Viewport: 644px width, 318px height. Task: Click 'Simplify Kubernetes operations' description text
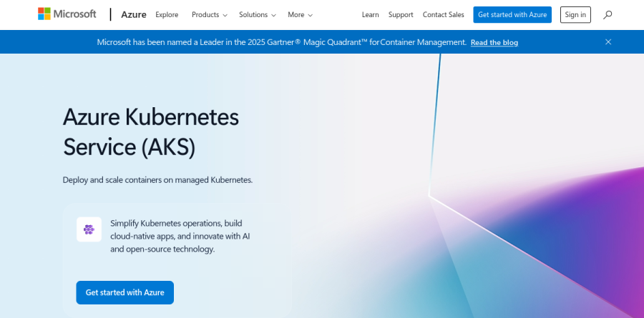pos(180,236)
